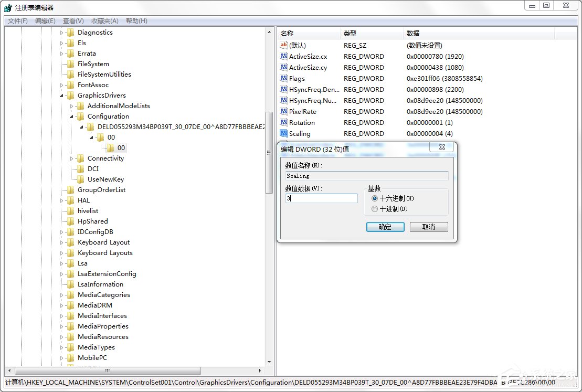
Task: Select the 十六进制 radio button
Action: pos(375,198)
